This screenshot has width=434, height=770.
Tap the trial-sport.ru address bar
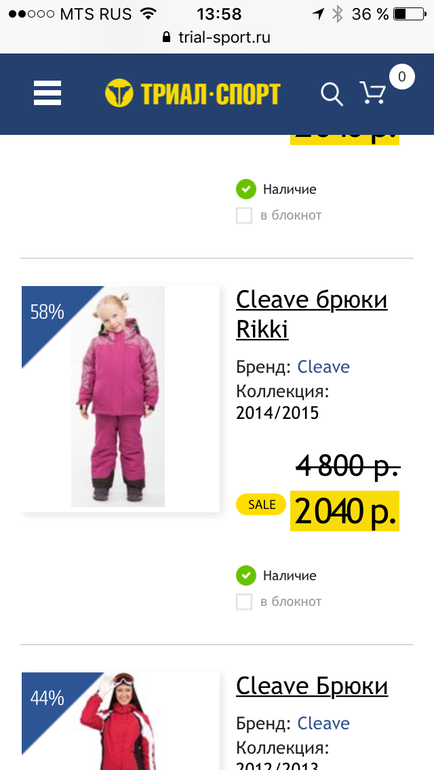click(217, 37)
